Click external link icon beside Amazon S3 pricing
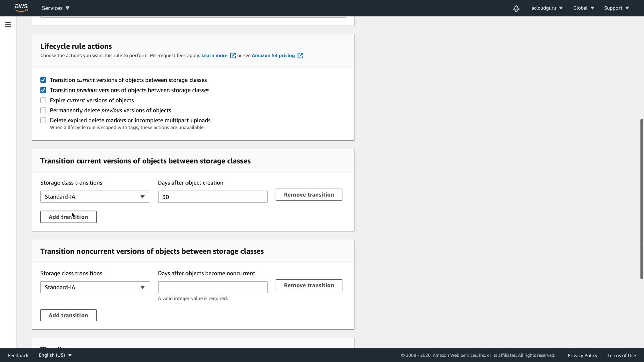 click(300, 56)
